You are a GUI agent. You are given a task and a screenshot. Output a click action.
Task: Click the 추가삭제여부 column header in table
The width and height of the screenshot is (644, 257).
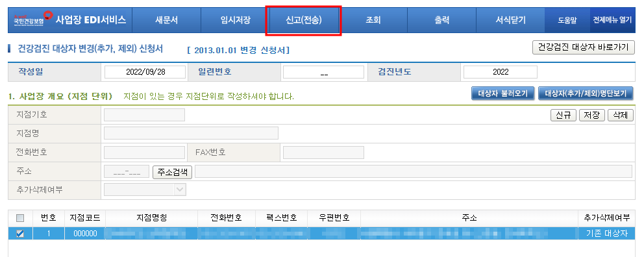[606, 217]
